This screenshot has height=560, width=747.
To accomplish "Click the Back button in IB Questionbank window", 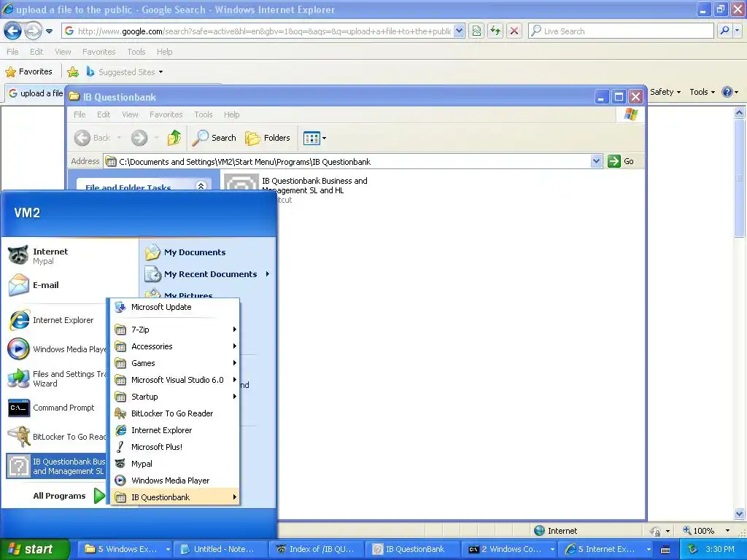I will (x=93, y=138).
